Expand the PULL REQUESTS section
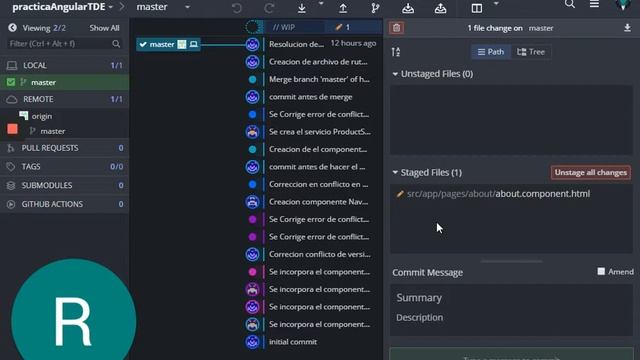 click(x=64, y=148)
